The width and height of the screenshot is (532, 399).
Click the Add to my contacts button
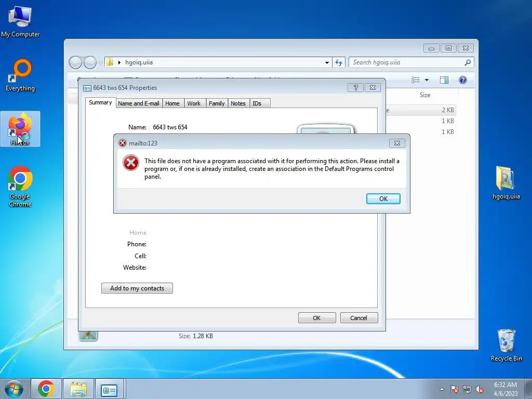(137, 288)
